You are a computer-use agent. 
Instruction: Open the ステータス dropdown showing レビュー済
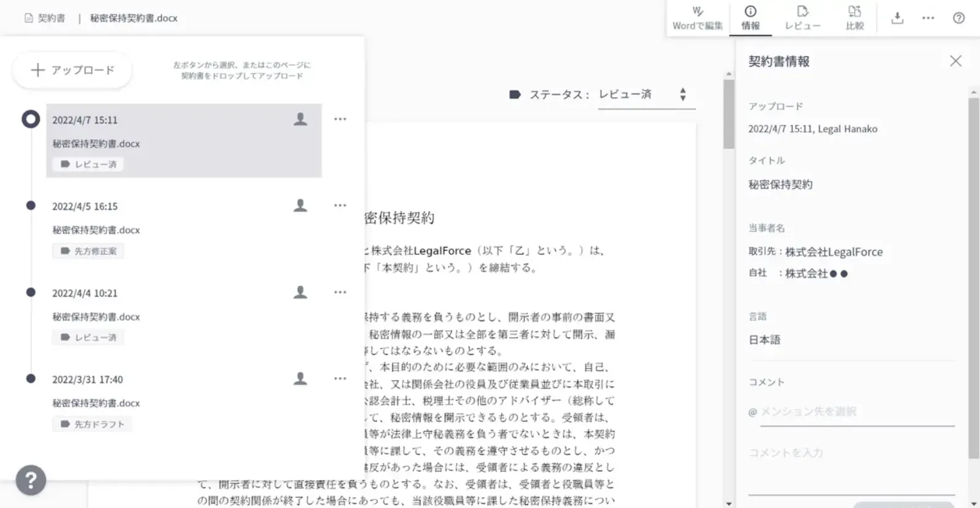637,94
